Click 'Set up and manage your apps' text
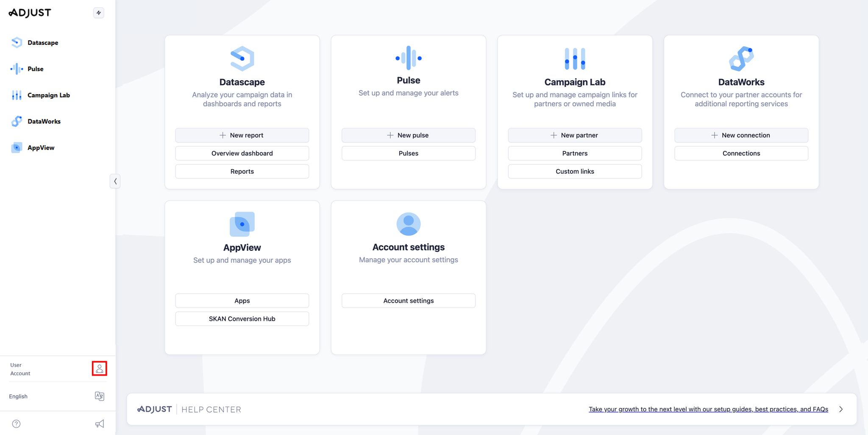 click(x=242, y=260)
